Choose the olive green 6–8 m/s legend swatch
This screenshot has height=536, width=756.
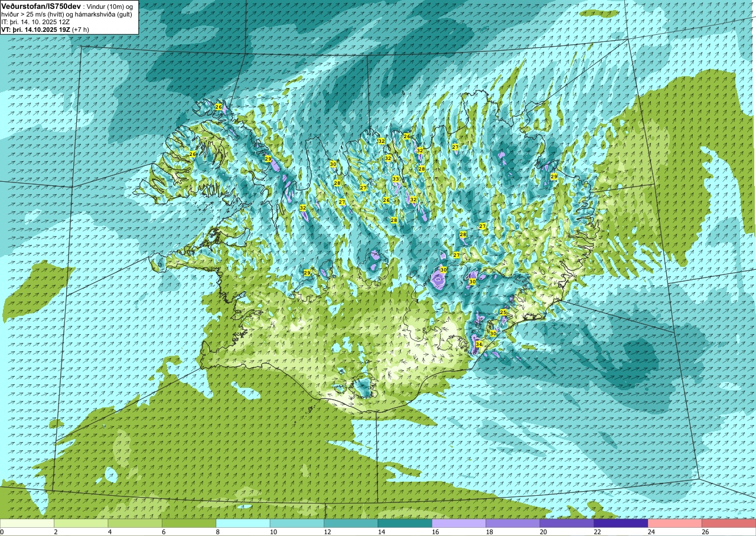189,523
